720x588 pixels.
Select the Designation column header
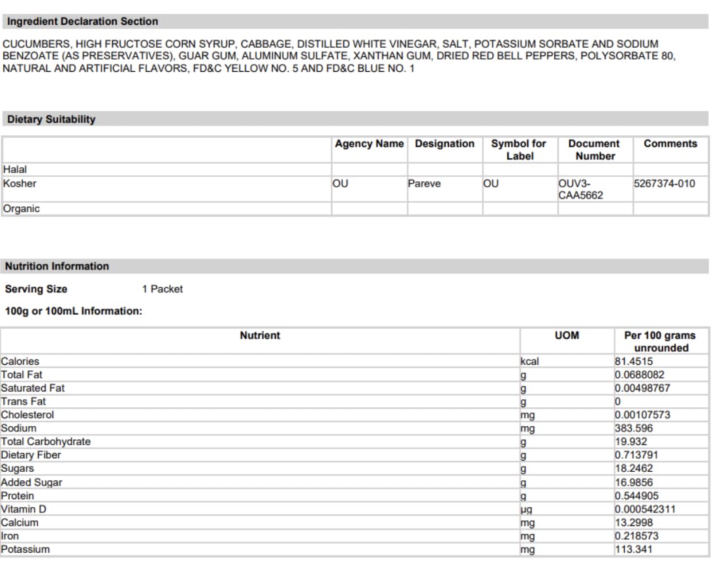coord(445,144)
